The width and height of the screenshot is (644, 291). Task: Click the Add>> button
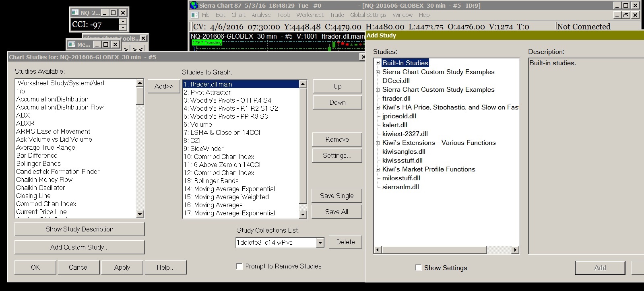[x=164, y=86]
